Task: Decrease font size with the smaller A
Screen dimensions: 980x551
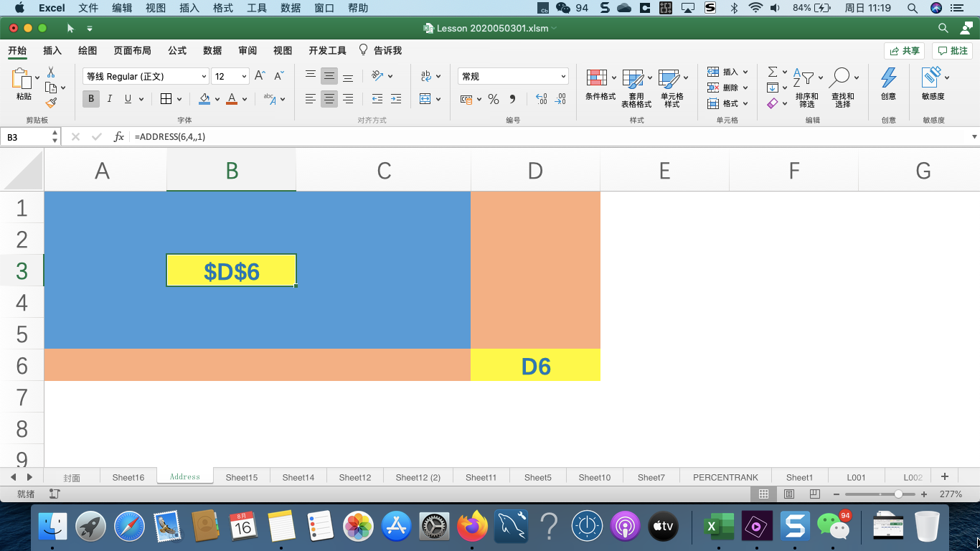Action: 279,76
